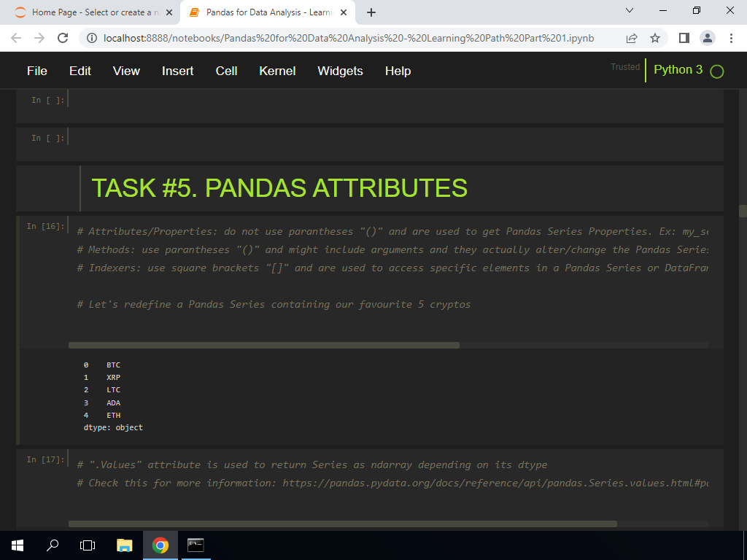This screenshot has height=560, width=747.
Task: Reload the notebook page
Action: [x=63, y=38]
